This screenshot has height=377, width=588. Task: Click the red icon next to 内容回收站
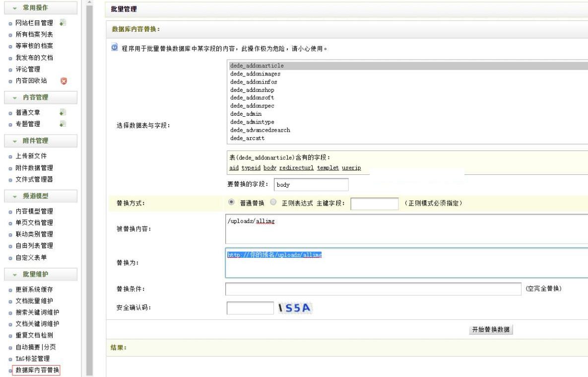click(63, 81)
